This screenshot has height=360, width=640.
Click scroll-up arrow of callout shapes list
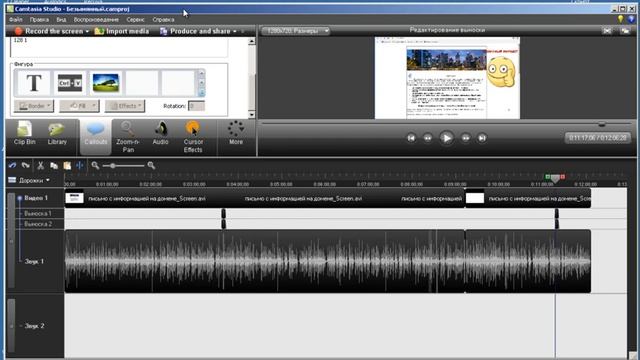click(201, 73)
